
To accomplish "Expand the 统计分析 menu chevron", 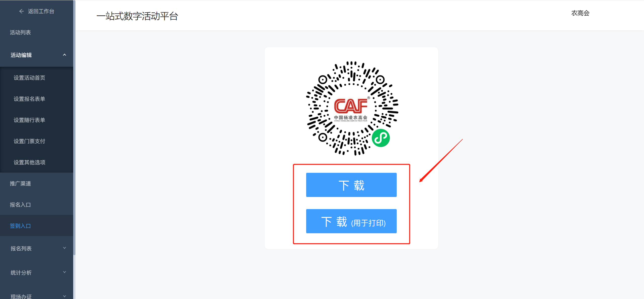I will click(x=64, y=272).
